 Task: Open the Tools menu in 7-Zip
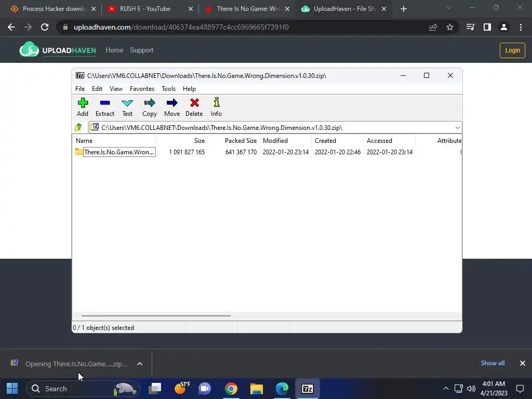(x=168, y=88)
